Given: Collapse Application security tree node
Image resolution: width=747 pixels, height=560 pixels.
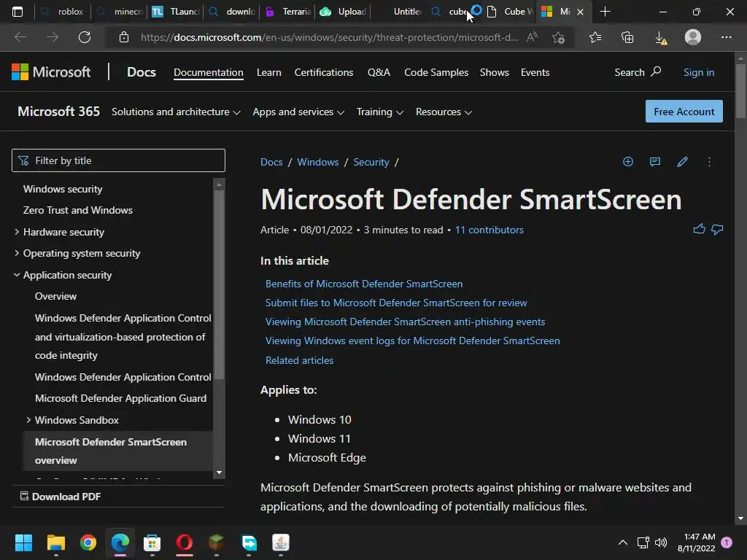Looking at the screenshot, I should (17, 275).
